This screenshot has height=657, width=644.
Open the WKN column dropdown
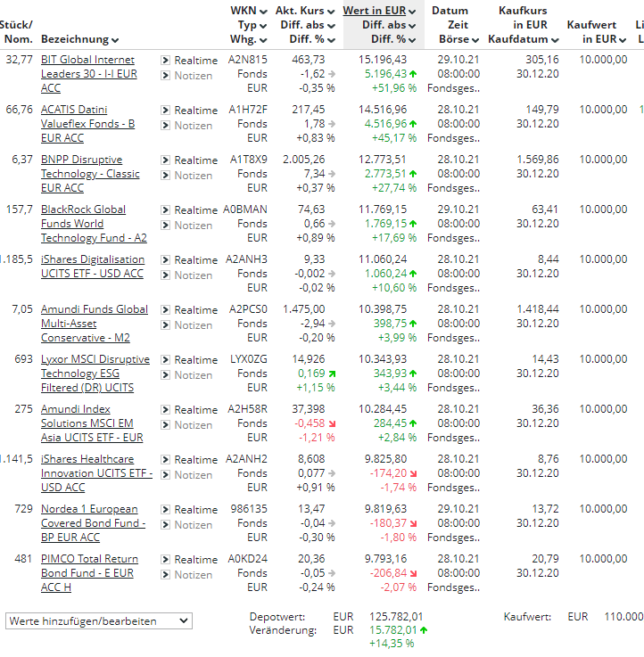pyautogui.click(x=263, y=12)
